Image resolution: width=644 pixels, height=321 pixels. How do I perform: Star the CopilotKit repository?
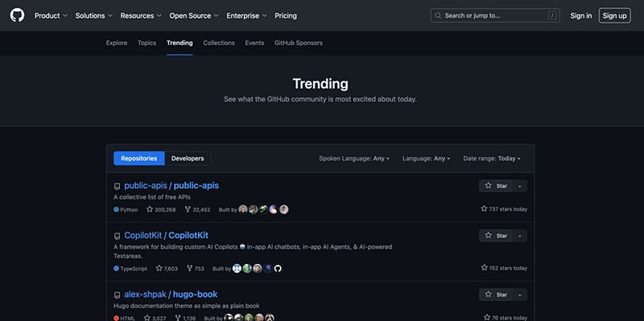click(496, 236)
